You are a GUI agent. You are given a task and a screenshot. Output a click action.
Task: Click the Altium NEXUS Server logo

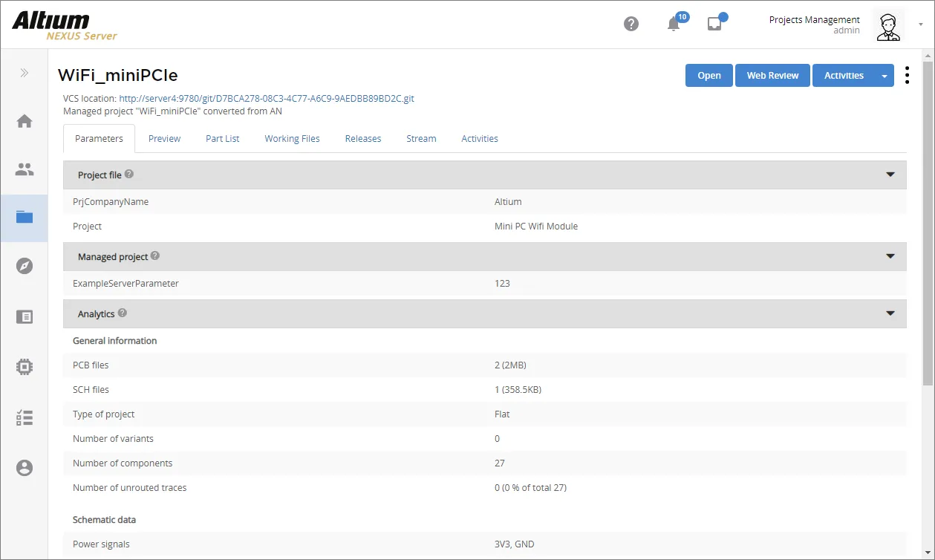tap(65, 25)
